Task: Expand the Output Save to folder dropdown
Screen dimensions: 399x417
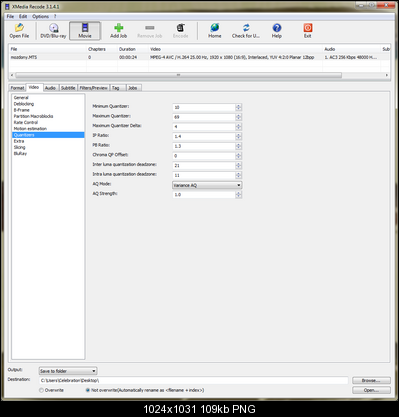Action: (68, 371)
